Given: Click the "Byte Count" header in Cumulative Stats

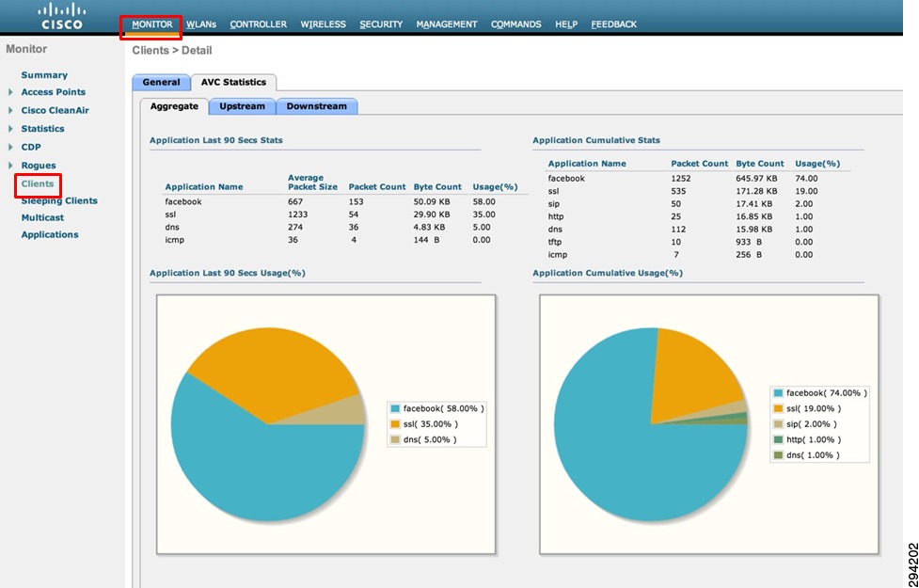Looking at the screenshot, I should pos(760,164).
